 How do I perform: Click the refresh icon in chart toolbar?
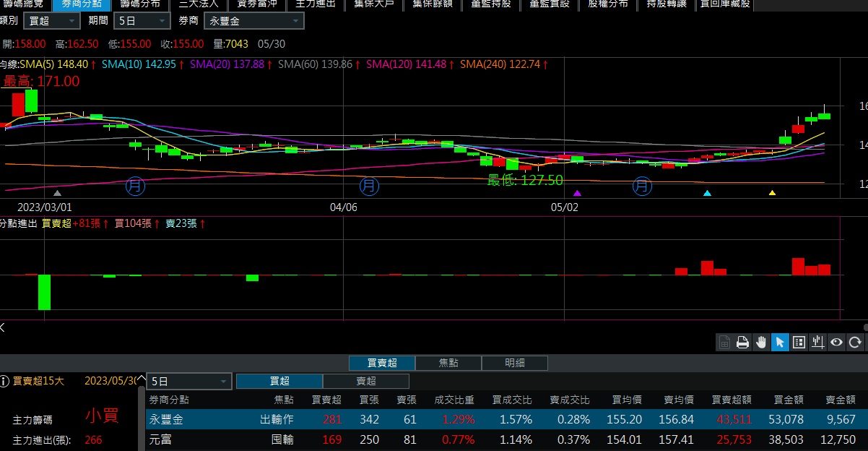(x=855, y=343)
